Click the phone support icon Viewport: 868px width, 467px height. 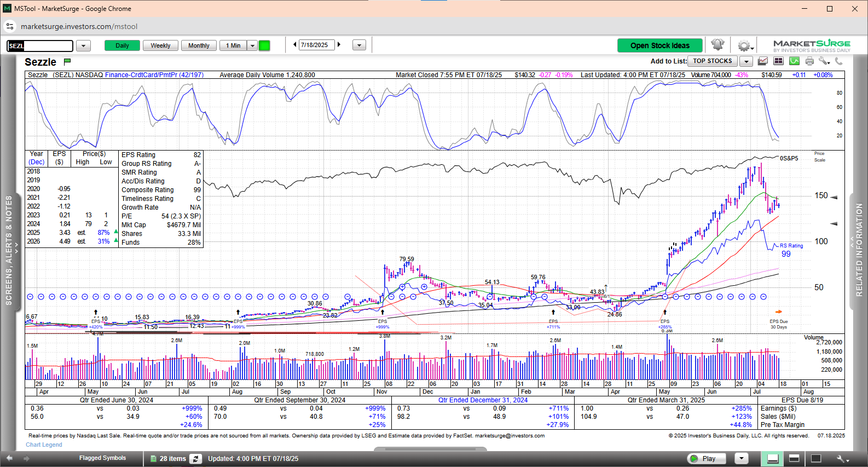pyautogui.click(x=839, y=61)
